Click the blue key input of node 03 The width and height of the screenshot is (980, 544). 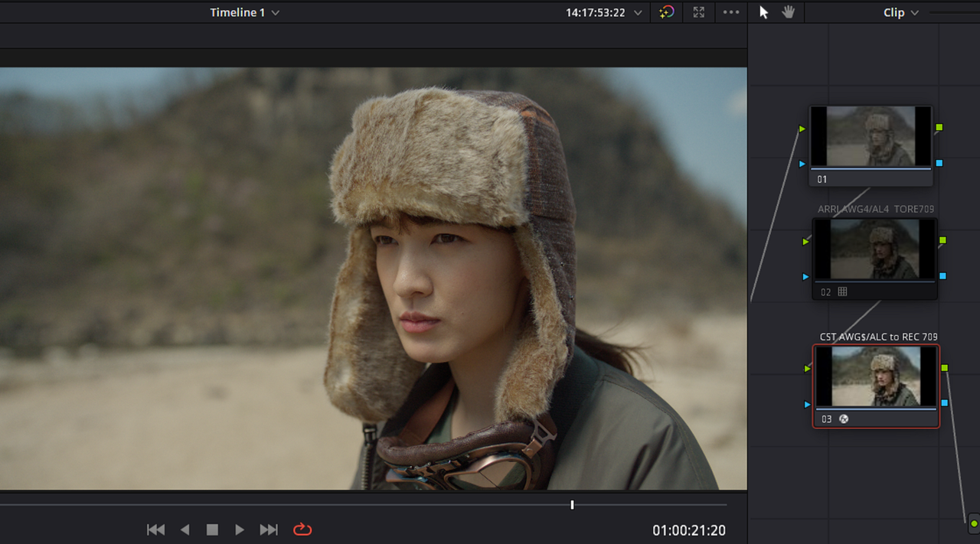(x=807, y=404)
